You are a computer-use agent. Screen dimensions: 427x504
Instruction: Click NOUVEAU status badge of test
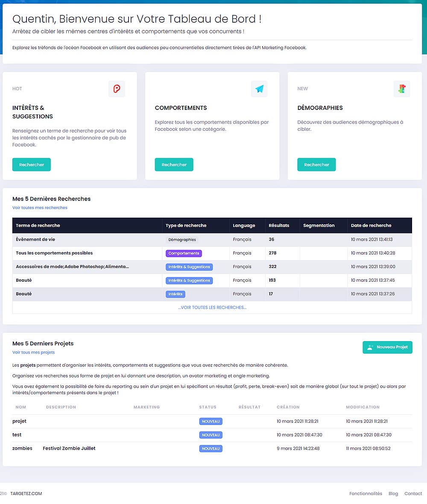click(x=211, y=435)
